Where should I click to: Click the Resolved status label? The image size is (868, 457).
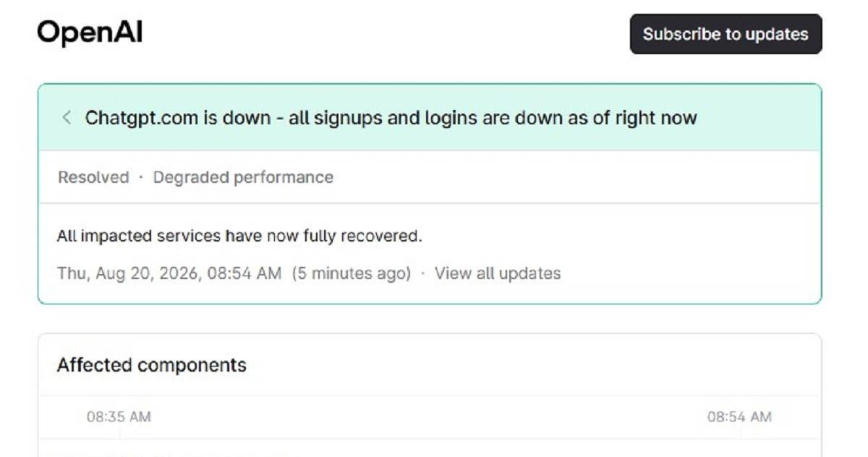pos(93,177)
